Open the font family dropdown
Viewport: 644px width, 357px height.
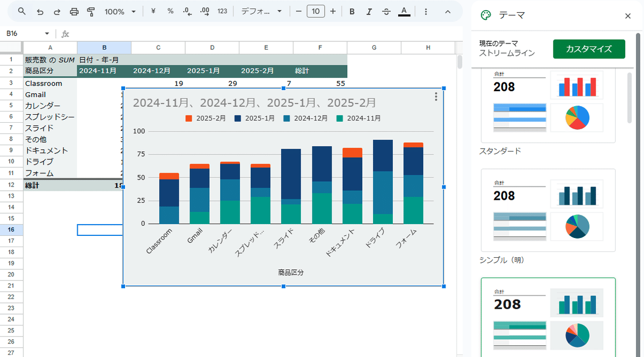pos(261,11)
